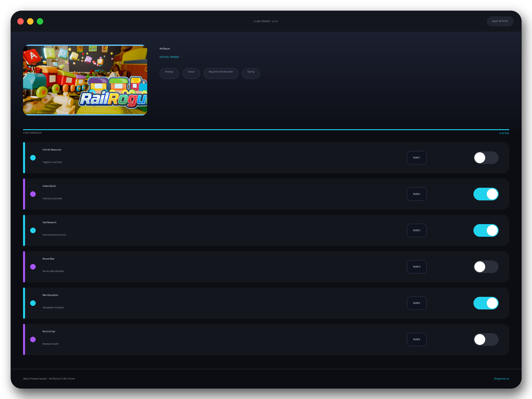Enable the Reveal Map switch

(x=486, y=267)
